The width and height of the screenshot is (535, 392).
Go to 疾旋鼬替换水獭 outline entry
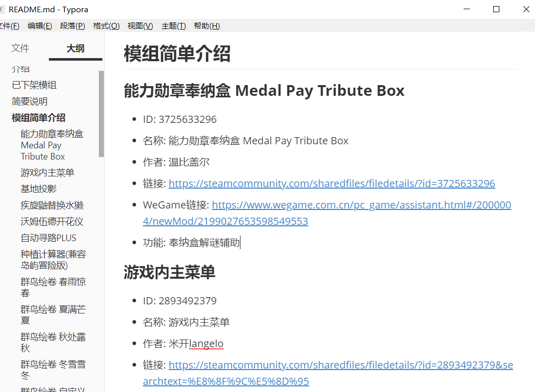(52, 205)
